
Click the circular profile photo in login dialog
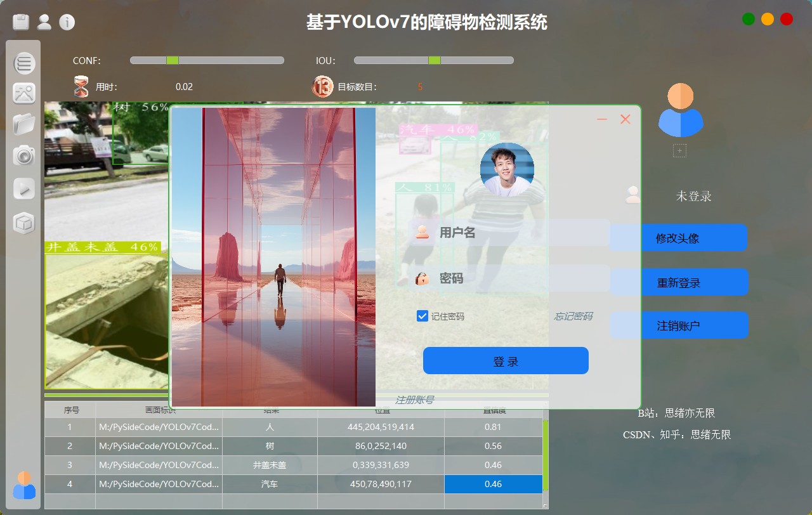click(x=507, y=169)
